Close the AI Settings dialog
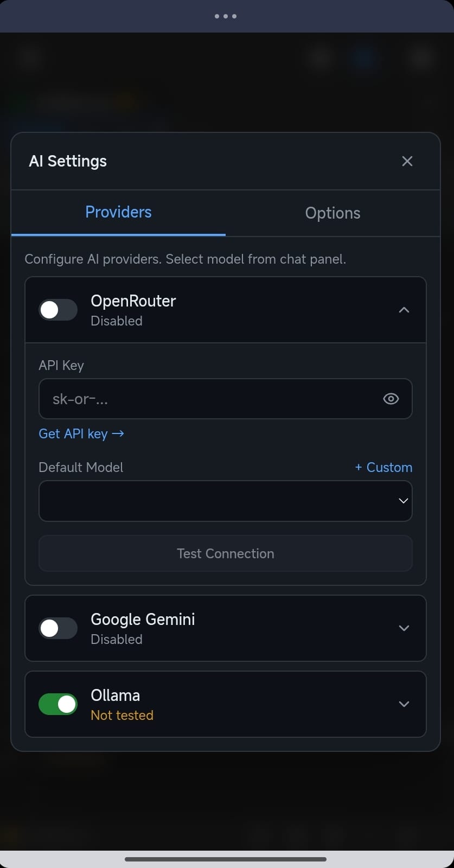Image resolution: width=454 pixels, height=868 pixels. click(407, 161)
